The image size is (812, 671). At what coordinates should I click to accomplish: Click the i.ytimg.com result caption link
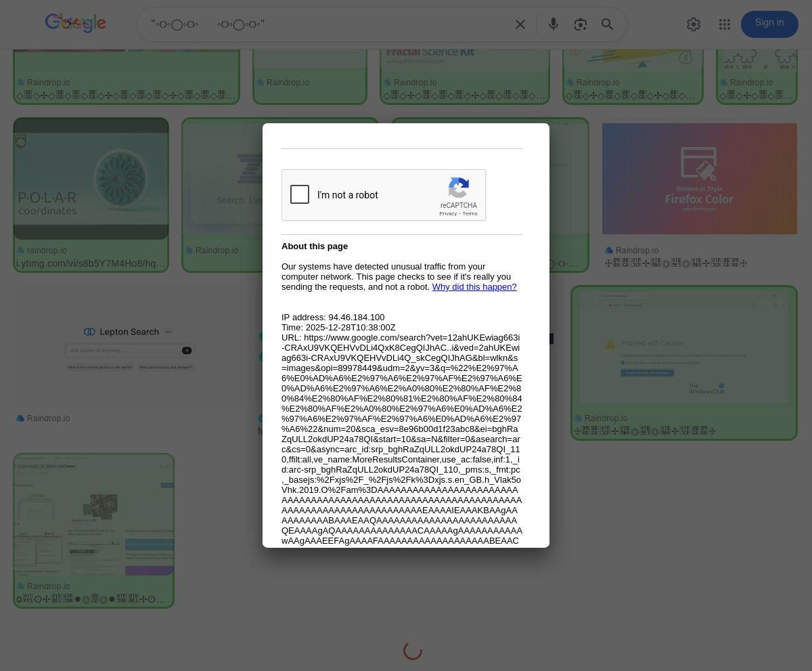click(91, 264)
